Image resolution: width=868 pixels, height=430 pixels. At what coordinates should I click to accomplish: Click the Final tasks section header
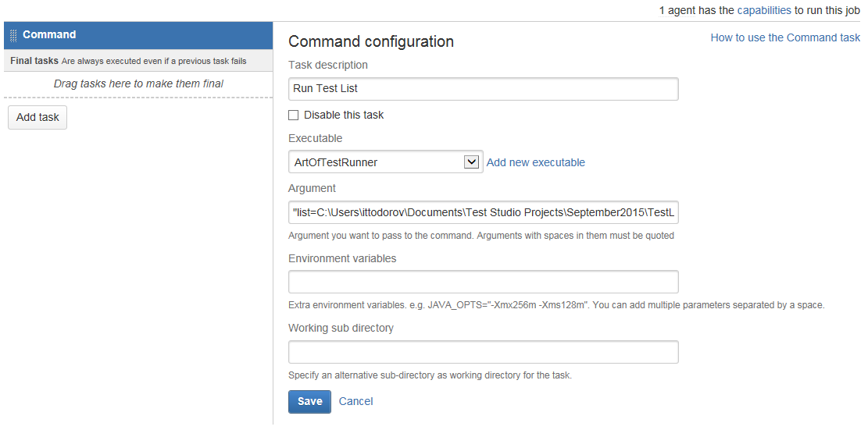click(138, 61)
